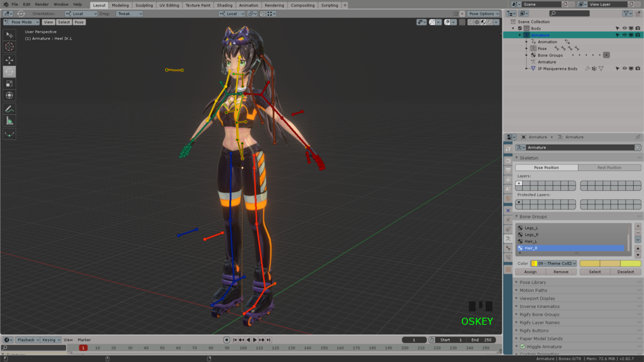Click the bone group color swatches
Image resolution: width=644 pixels, height=362 pixels.
pos(610,263)
